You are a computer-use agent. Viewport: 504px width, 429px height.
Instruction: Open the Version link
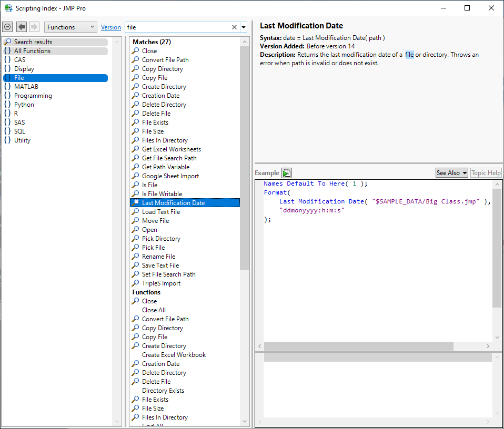click(111, 27)
